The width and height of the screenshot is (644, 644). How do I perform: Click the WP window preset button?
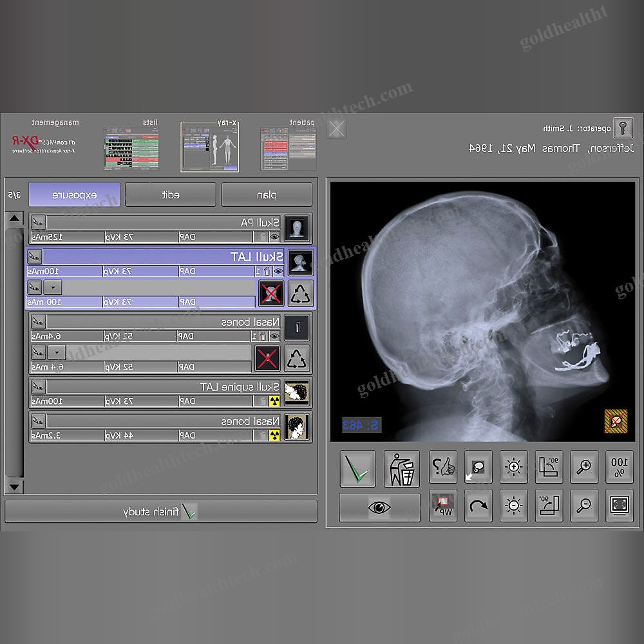coord(443,506)
